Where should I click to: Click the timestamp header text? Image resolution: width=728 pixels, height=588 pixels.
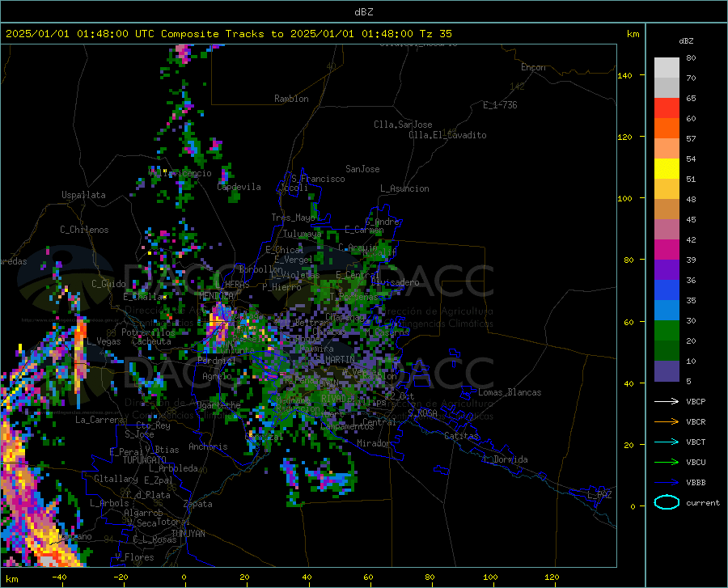point(228,34)
